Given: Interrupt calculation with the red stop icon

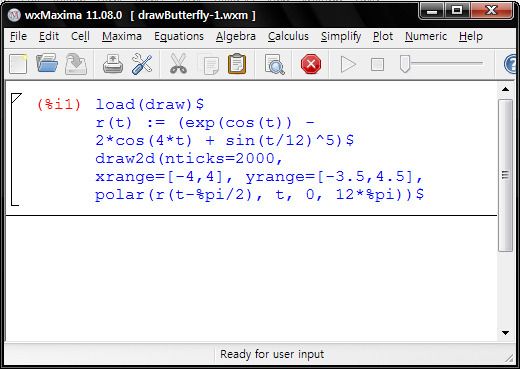Looking at the screenshot, I should (x=311, y=64).
